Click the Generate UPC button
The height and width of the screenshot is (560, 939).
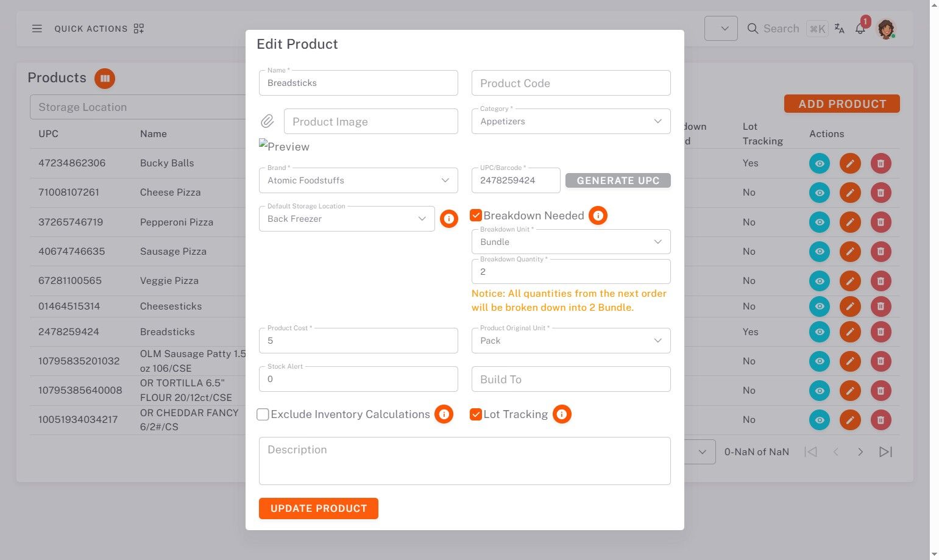point(618,180)
